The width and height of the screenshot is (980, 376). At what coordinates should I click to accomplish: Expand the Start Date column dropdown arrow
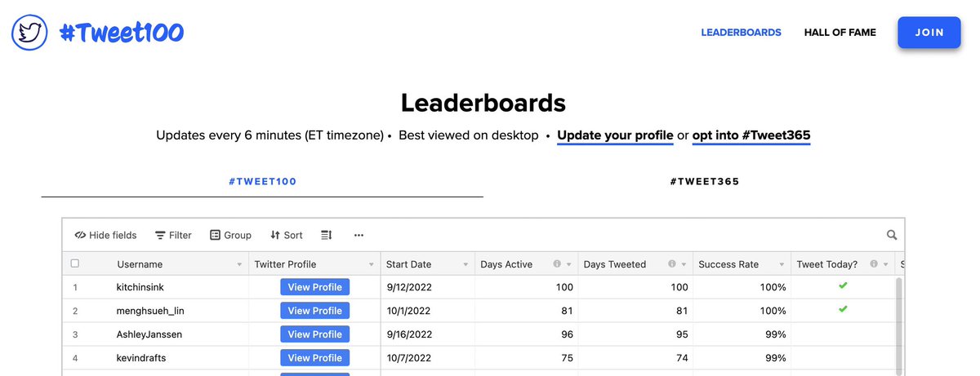465,264
